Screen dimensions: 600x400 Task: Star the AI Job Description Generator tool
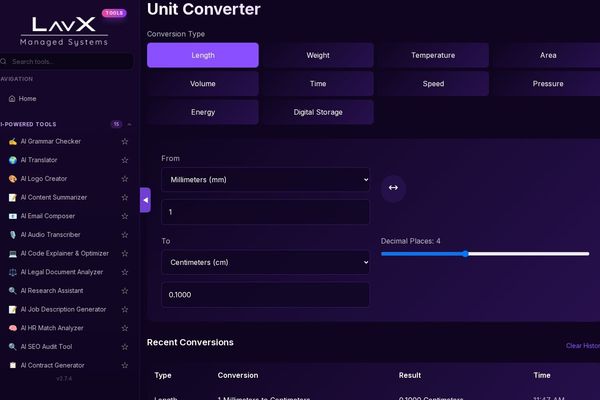point(125,309)
